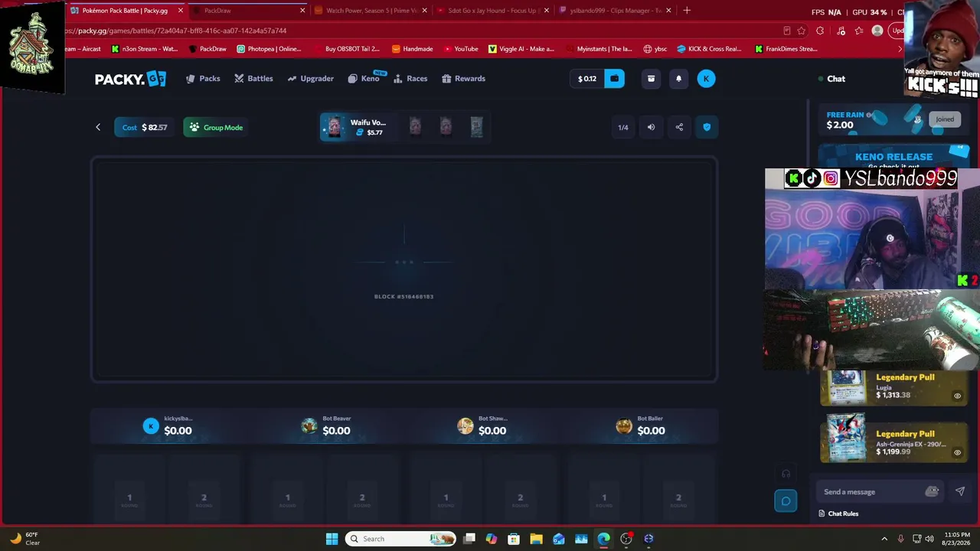Toggle the chat bubble panel button
Screen dimensions: 980x551
pos(786,501)
